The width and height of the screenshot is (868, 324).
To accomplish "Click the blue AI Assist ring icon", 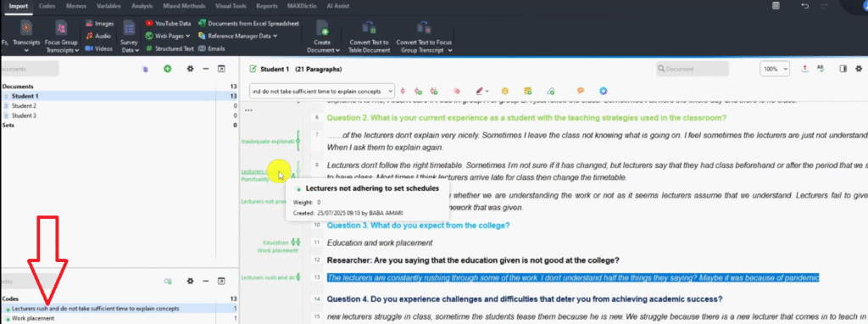I will pyautogui.click(x=604, y=91).
